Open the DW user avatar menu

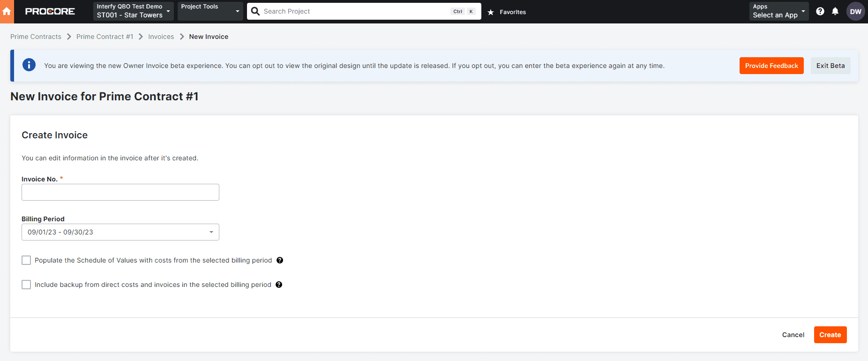coord(855,12)
